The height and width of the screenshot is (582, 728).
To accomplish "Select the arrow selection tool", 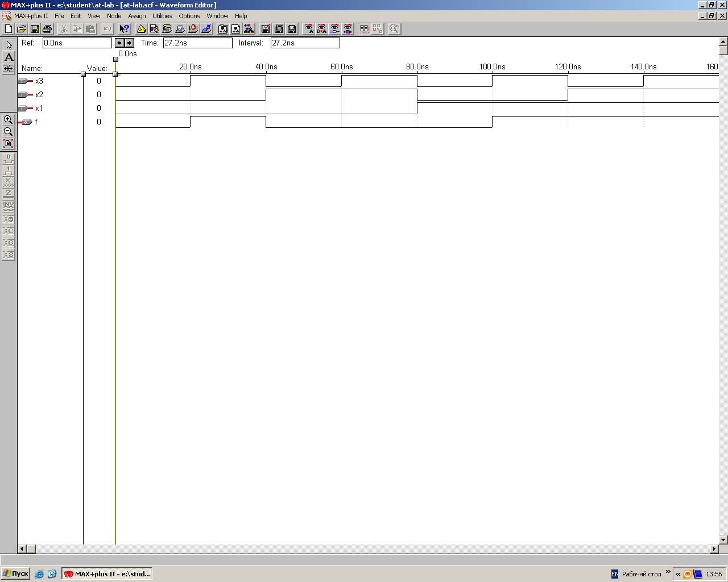I will [9, 45].
